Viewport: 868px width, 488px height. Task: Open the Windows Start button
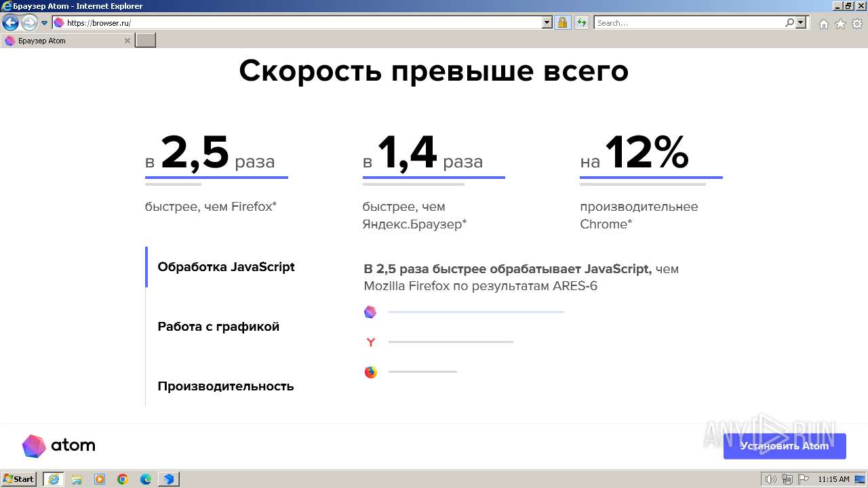point(19,479)
